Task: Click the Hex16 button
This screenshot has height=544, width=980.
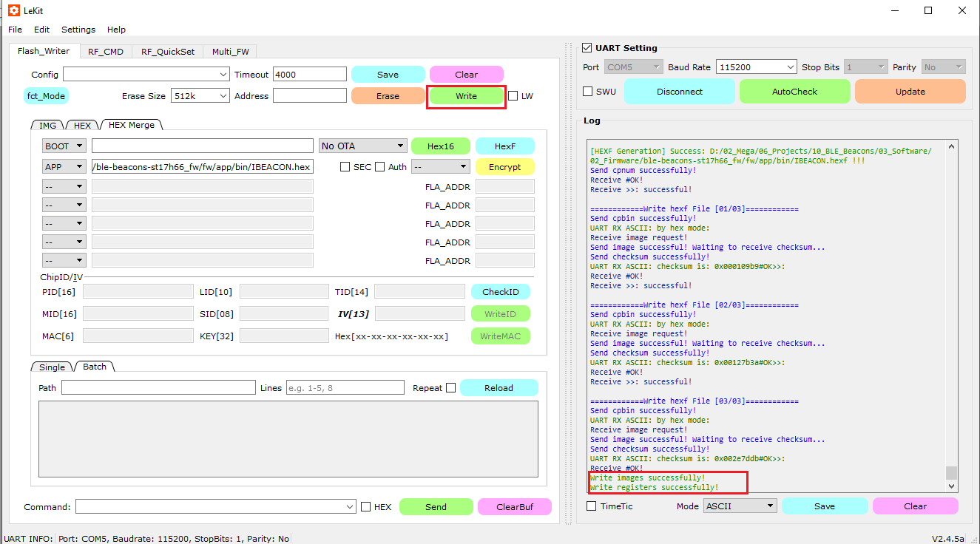Action: point(440,146)
